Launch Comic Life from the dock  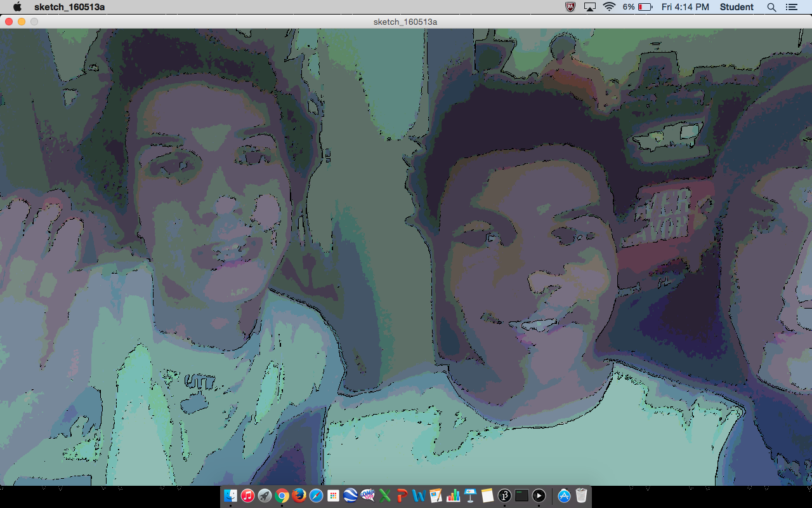click(x=367, y=495)
